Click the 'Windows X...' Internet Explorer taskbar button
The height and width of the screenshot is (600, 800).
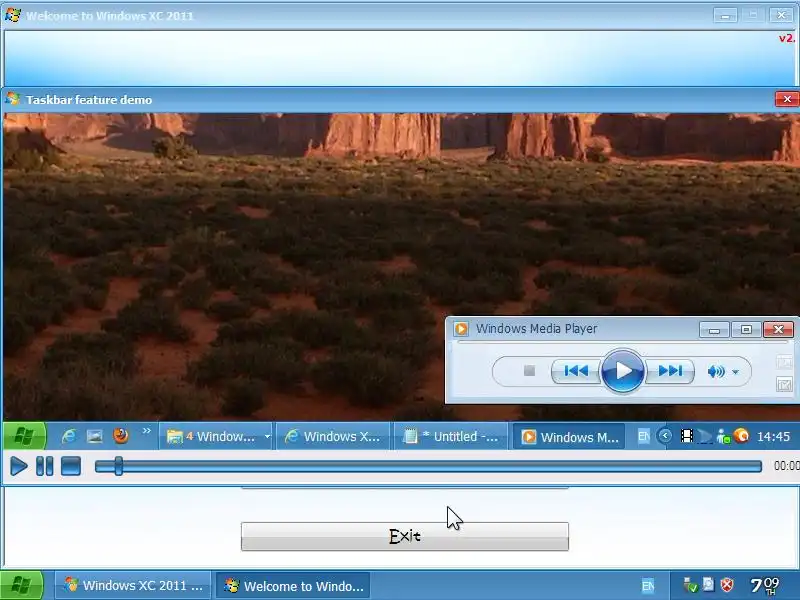click(x=333, y=437)
